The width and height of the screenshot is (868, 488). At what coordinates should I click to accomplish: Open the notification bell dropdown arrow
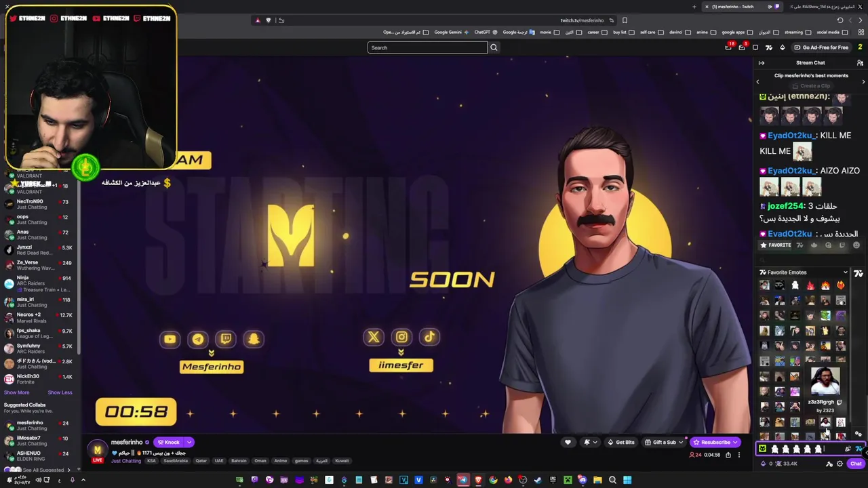click(595, 443)
